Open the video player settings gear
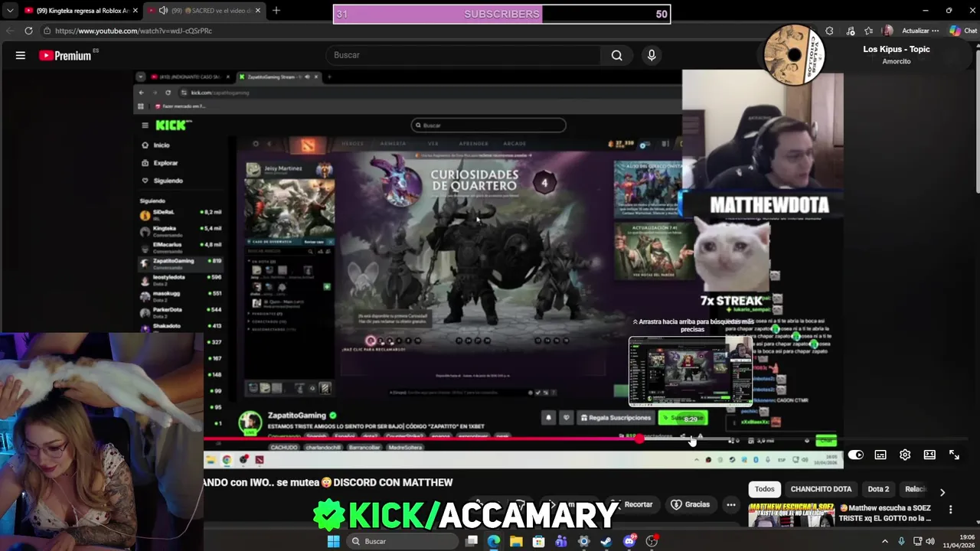The width and height of the screenshot is (980, 551). 905,455
